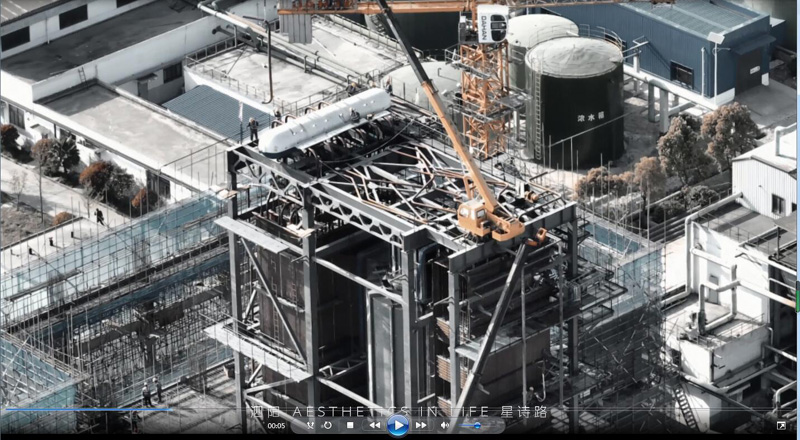Toggle the repeat button

327,425
